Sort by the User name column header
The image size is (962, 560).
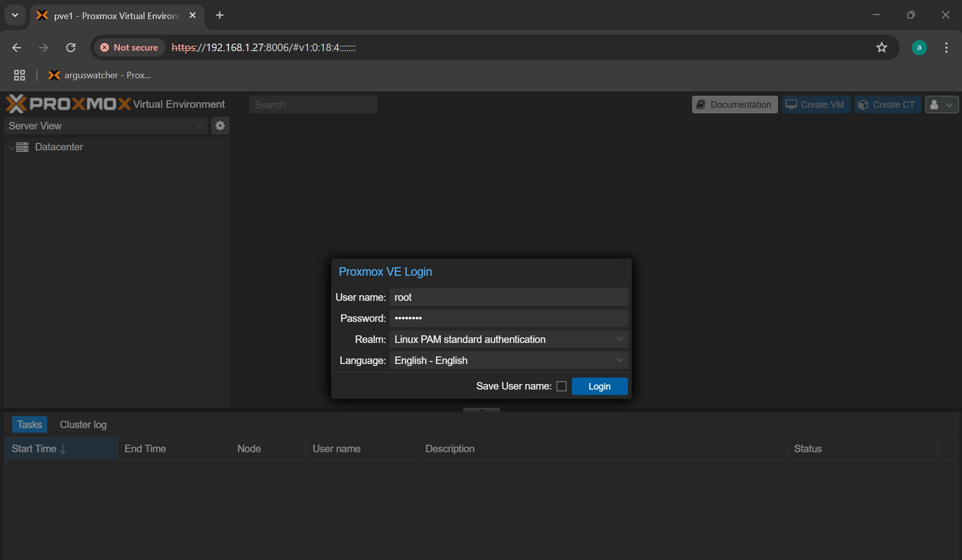[362, 449]
